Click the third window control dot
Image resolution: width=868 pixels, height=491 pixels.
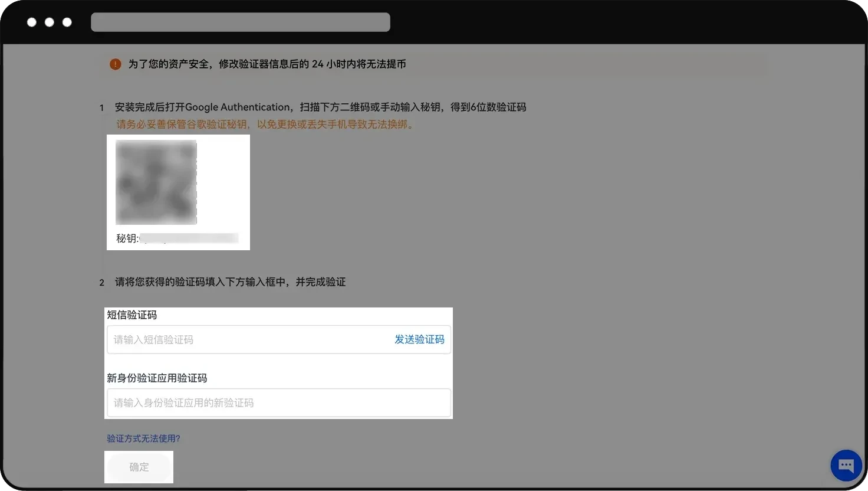point(67,22)
